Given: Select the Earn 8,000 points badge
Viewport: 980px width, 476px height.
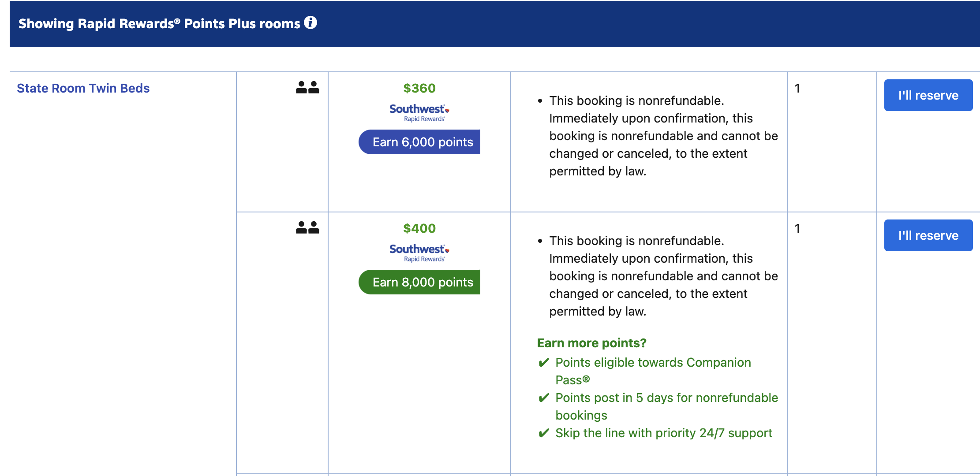Looking at the screenshot, I should click(x=419, y=282).
